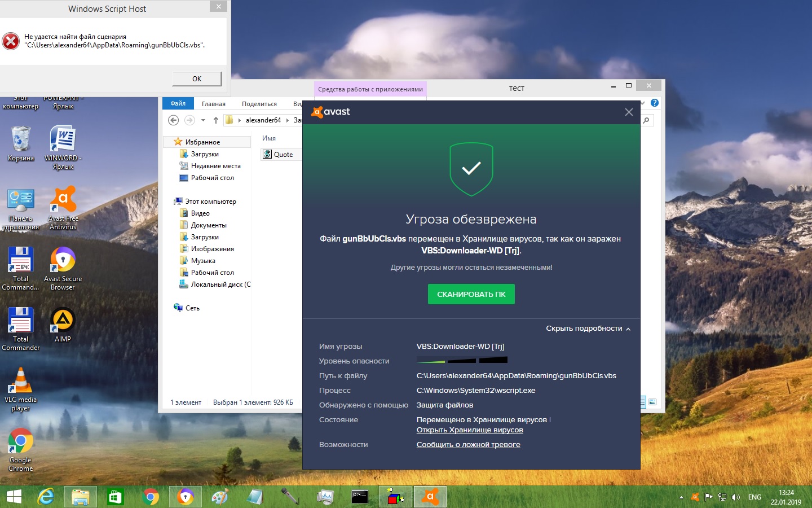Open the network tray icon

(x=722, y=497)
